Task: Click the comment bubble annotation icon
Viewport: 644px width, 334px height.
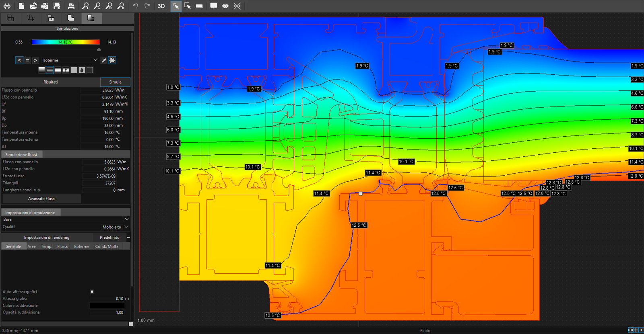Action: pyautogui.click(x=214, y=6)
